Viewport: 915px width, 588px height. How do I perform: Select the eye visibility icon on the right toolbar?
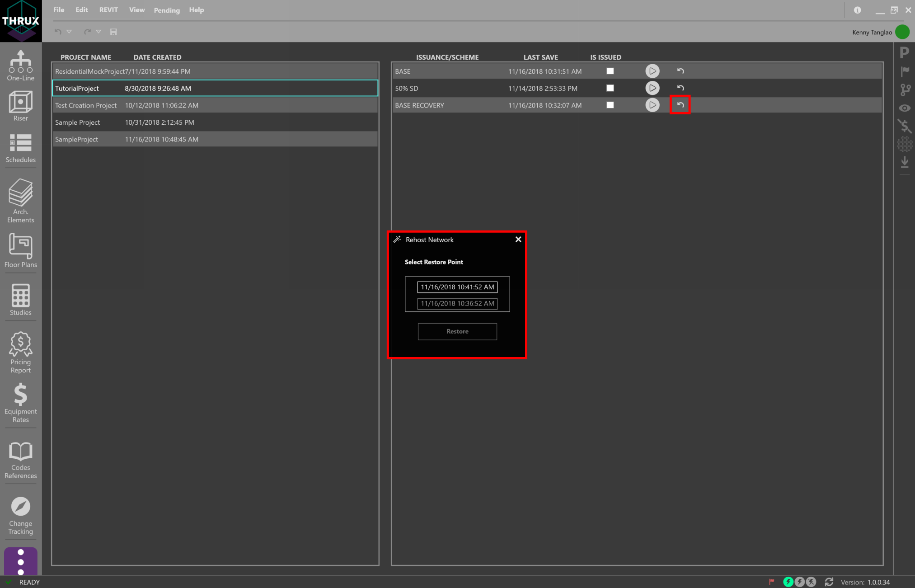904,108
